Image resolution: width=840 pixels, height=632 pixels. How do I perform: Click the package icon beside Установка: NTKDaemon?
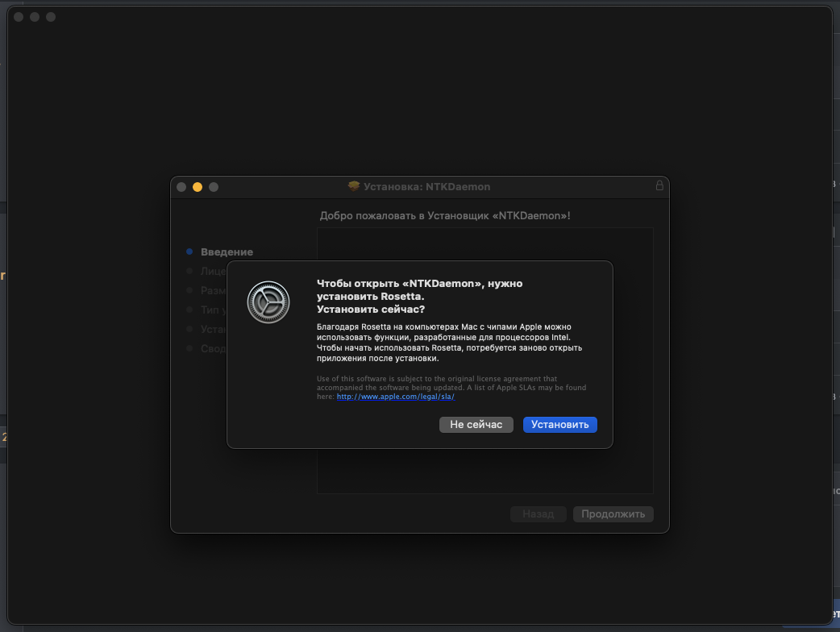click(x=354, y=186)
